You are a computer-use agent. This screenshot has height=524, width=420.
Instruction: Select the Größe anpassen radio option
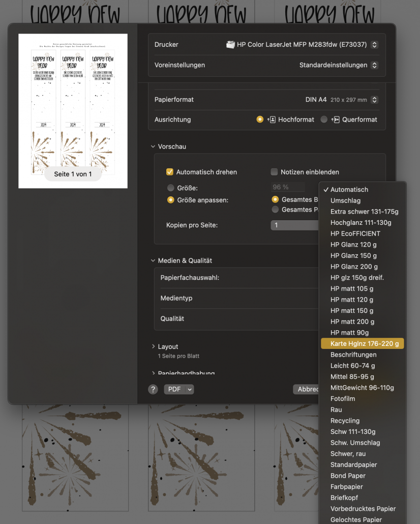[x=171, y=200]
